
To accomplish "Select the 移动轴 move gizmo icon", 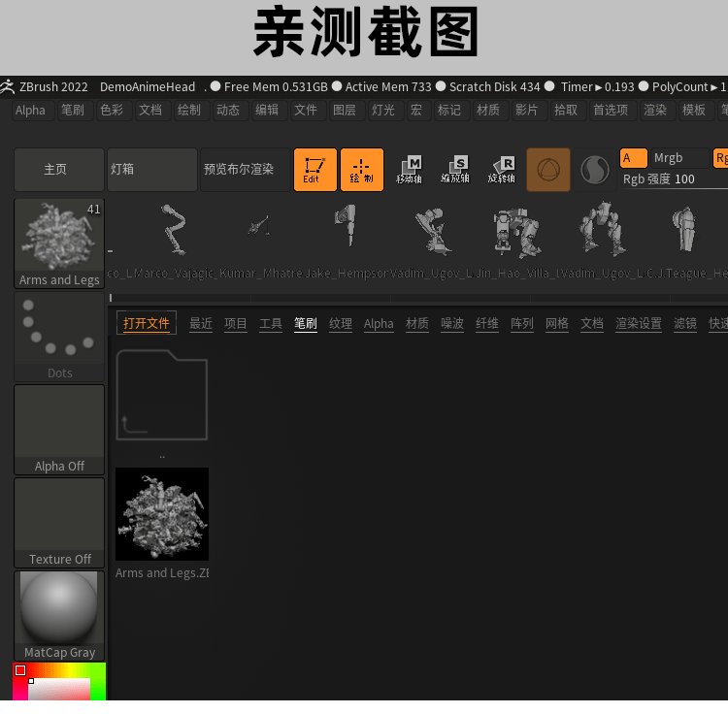I will [x=409, y=170].
